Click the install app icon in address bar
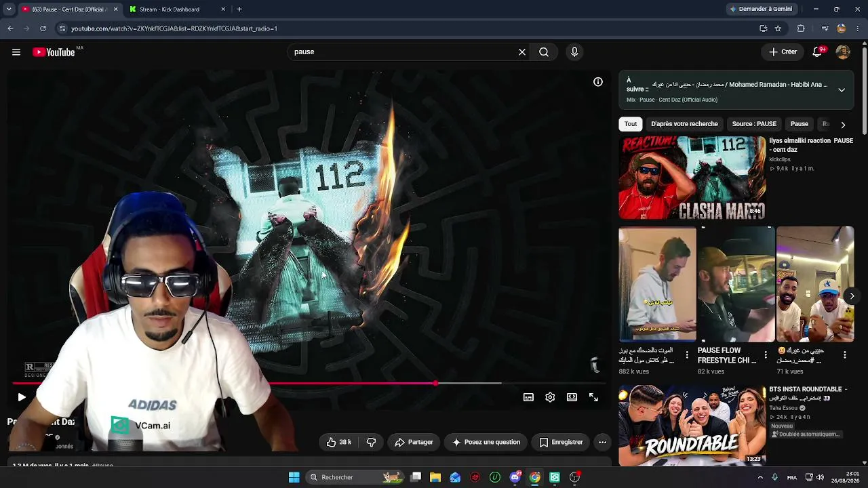The height and width of the screenshot is (488, 868). click(x=764, y=28)
